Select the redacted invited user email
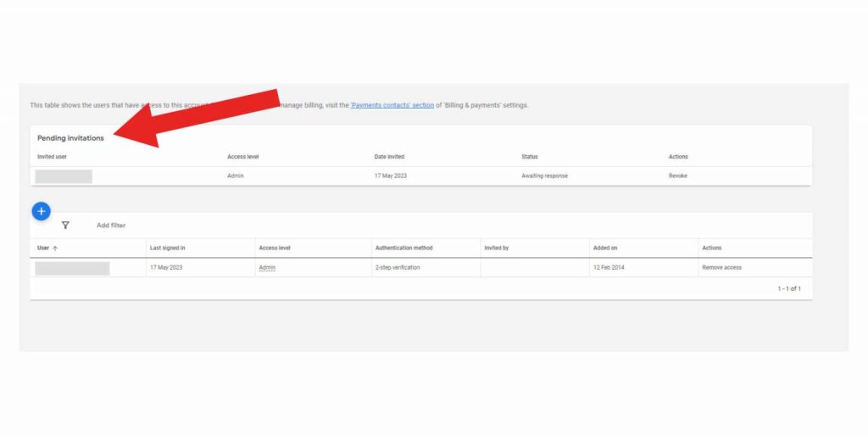This screenshot has width=868, height=435. coord(64,176)
